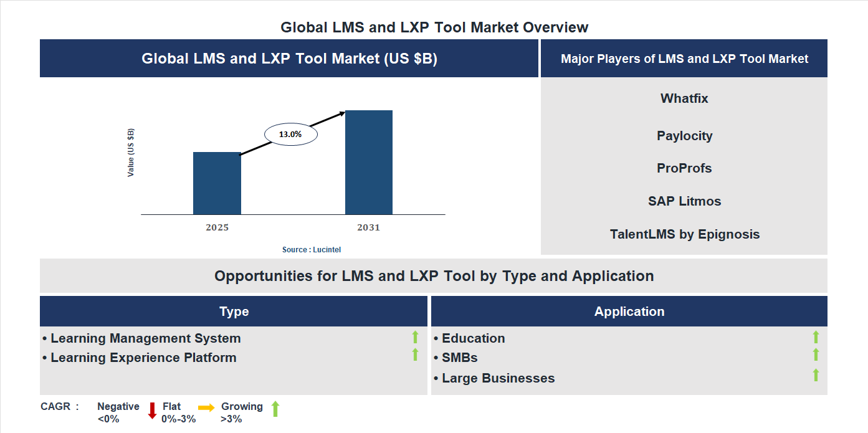Click the red Negative arrow in the CAGR legend
The image size is (868, 433).
(151, 412)
